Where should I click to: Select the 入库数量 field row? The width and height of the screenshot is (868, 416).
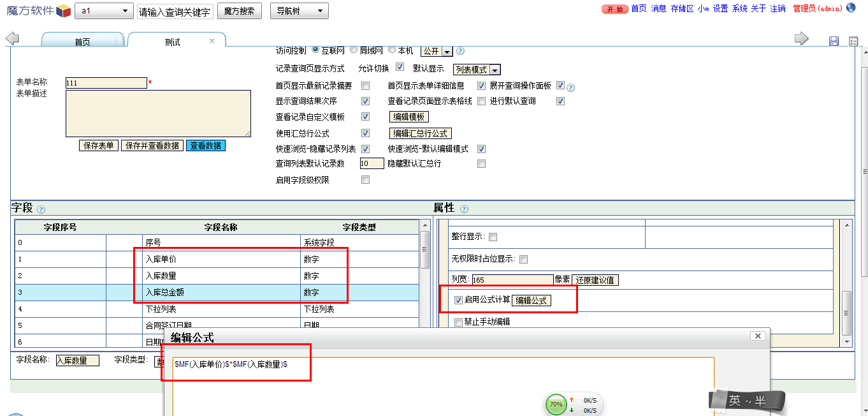coord(217,276)
